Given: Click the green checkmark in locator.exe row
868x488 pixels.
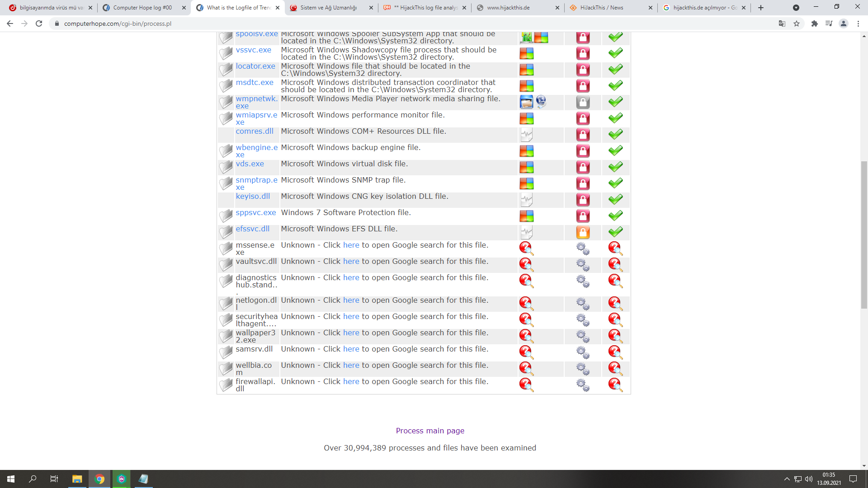Looking at the screenshot, I should pyautogui.click(x=615, y=69).
